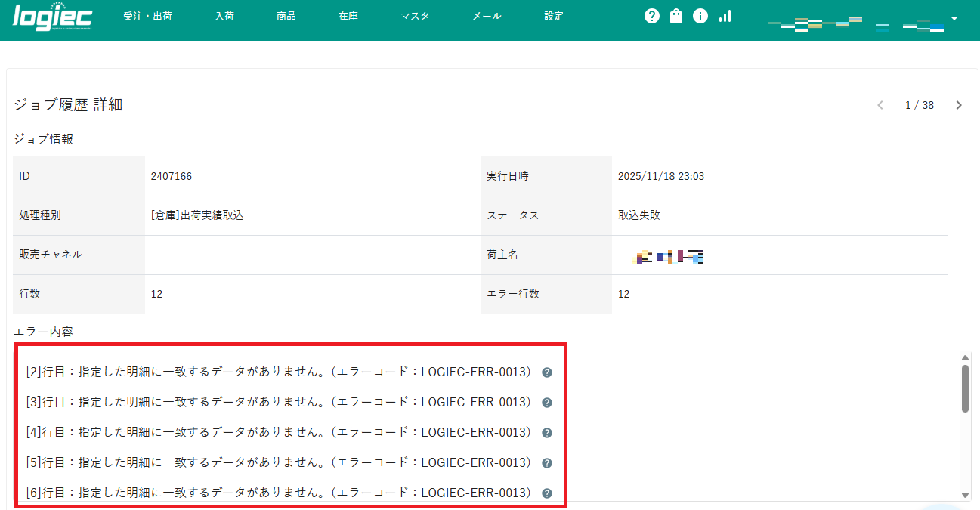
Task: Open the 設定 menu
Action: [x=553, y=16]
